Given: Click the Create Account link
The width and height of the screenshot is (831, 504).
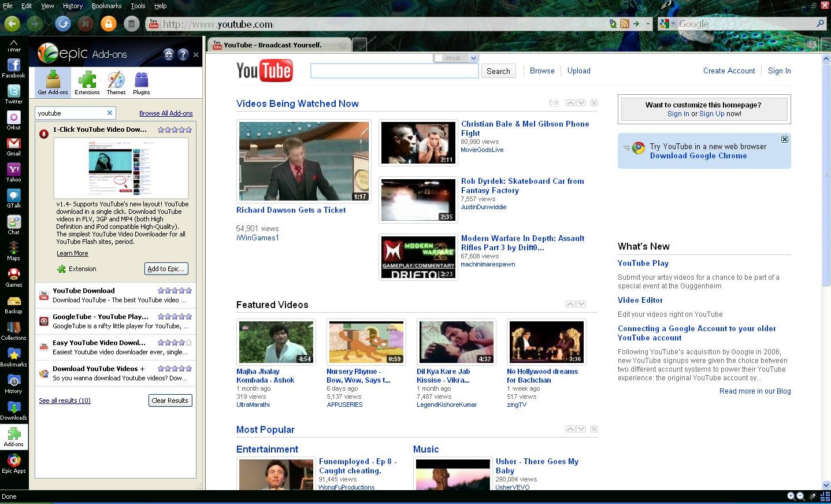Looking at the screenshot, I should pyautogui.click(x=729, y=71).
